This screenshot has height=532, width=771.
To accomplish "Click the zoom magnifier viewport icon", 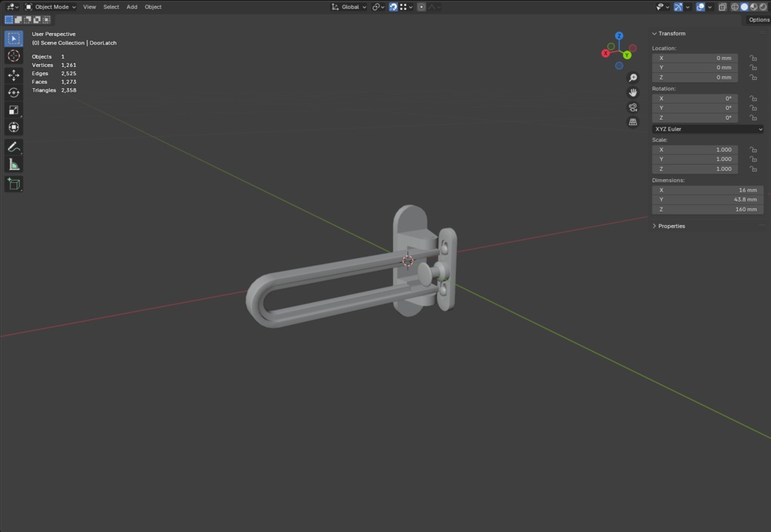I will 632,78.
